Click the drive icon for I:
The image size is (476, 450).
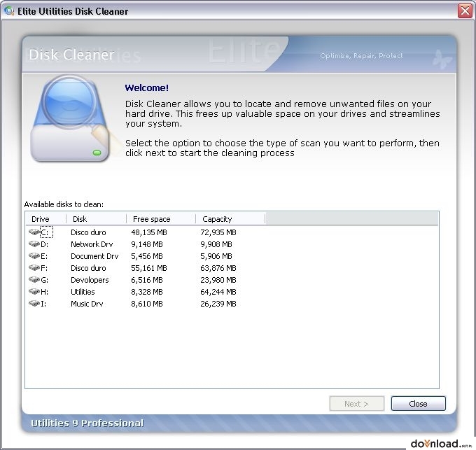click(34, 304)
